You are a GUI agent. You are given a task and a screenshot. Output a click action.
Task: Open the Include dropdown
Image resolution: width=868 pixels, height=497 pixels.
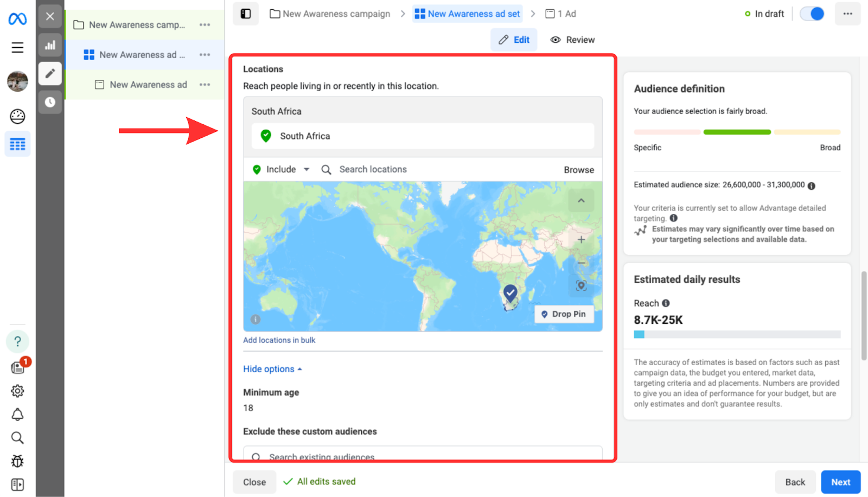[x=281, y=169]
